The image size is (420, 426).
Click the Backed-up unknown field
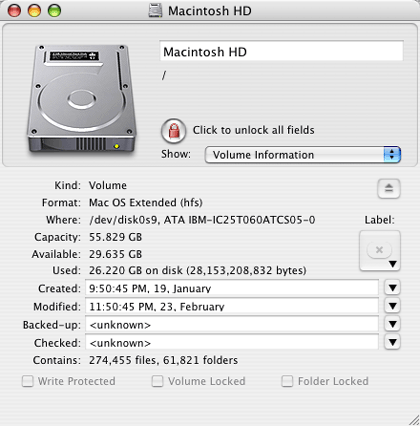click(x=232, y=324)
